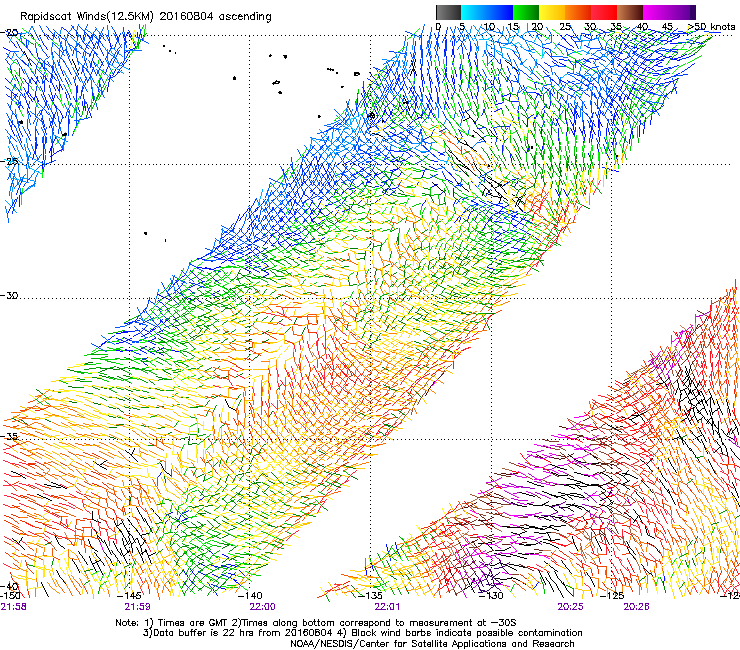Click the cyan-to-blue 5–15 knots color band

pyautogui.click(x=487, y=12)
